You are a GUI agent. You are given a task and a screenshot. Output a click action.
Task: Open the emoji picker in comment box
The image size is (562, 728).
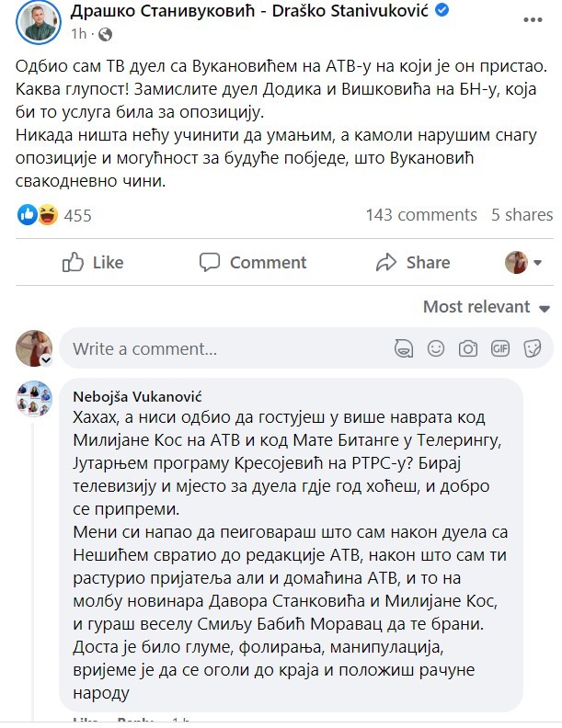(x=436, y=348)
